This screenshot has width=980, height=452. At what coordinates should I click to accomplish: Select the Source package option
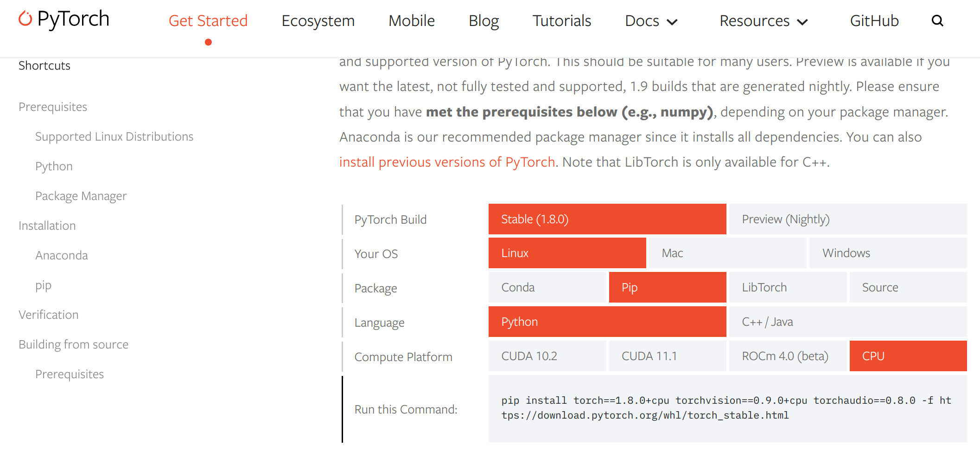[908, 287]
